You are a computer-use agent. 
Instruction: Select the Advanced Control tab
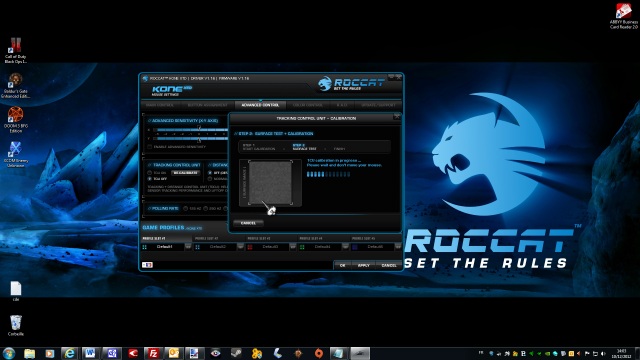(x=260, y=105)
